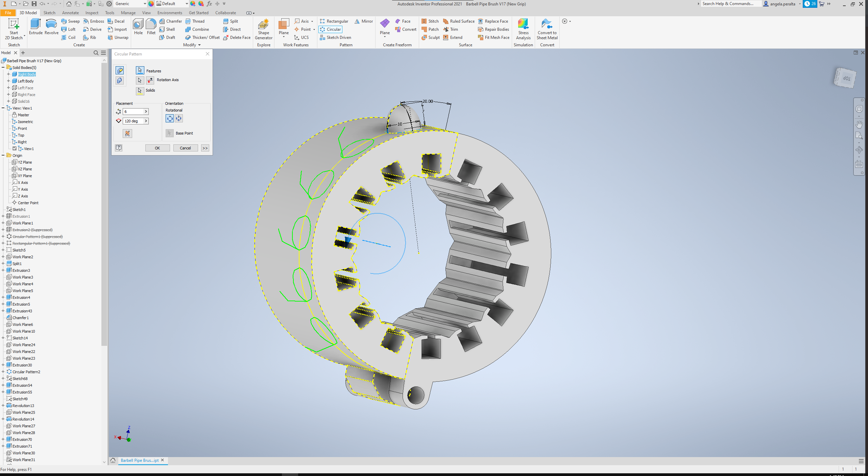Click Cancel in the Circular Pattern dialog

point(185,148)
